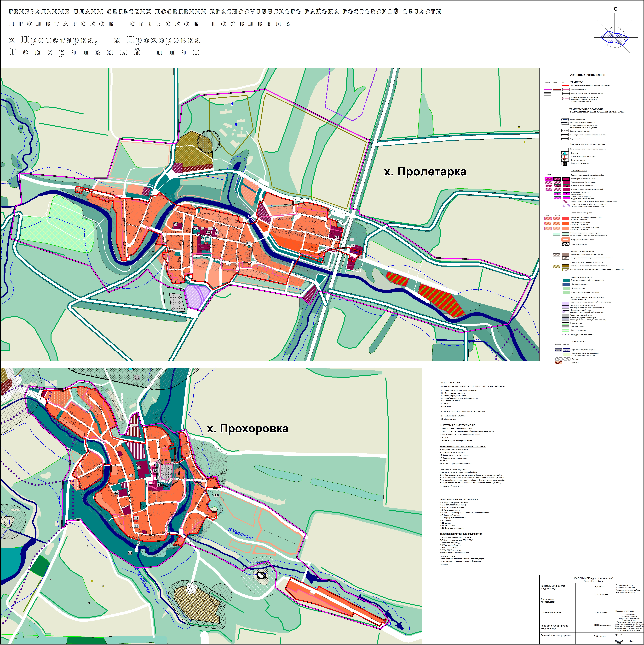The height and width of the screenshot is (645, 644).
Task: Click the 'ВНЕШНЯЯ ЗОНА:' heading
Action: pos(579,342)
